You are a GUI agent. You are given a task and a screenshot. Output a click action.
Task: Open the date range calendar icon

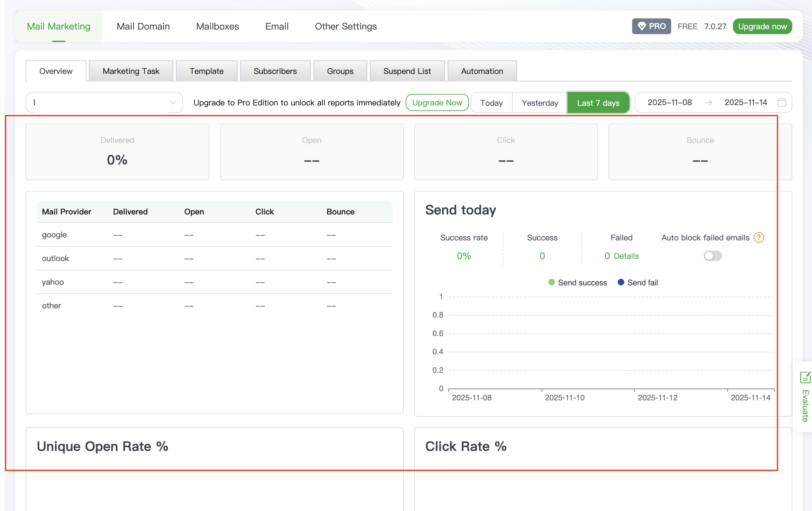click(x=781, y=102)
